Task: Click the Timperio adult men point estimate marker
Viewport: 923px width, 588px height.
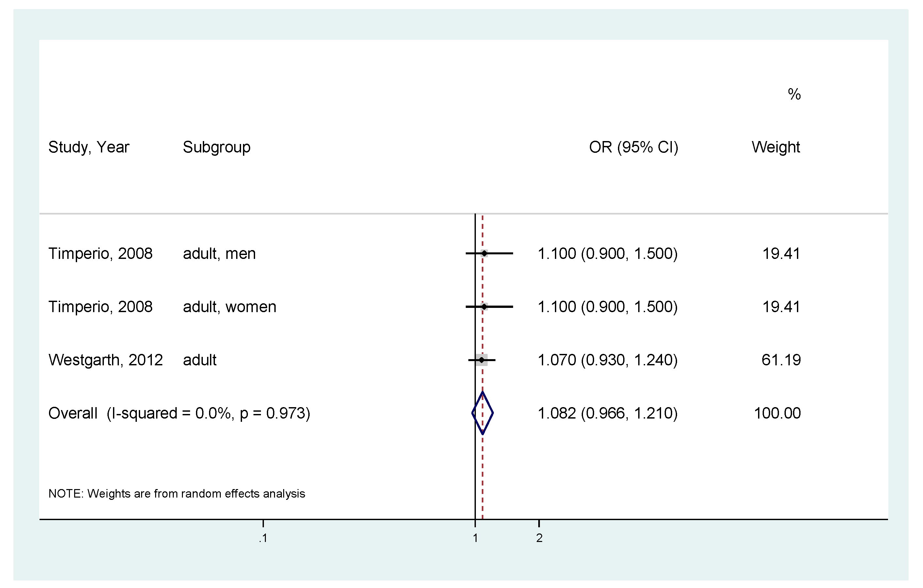Action: click(484, 253)
